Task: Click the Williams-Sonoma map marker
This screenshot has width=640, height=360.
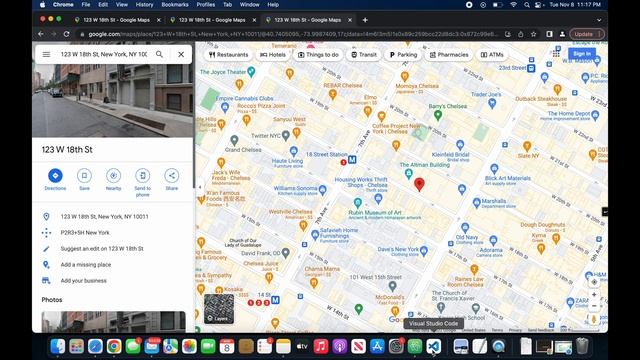Action: tap(323, 190)
